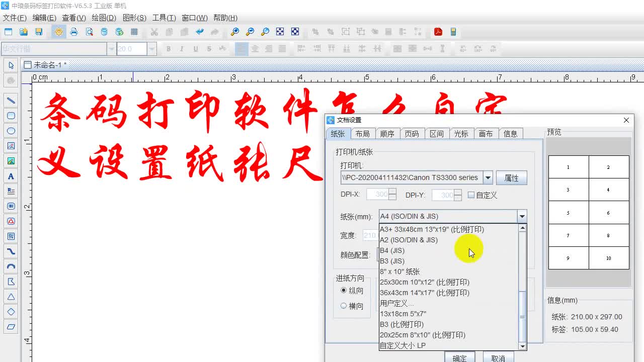Switch to the 布局 tab
Image resolution: width=644 pixels, height=362 pixels.
363,133
